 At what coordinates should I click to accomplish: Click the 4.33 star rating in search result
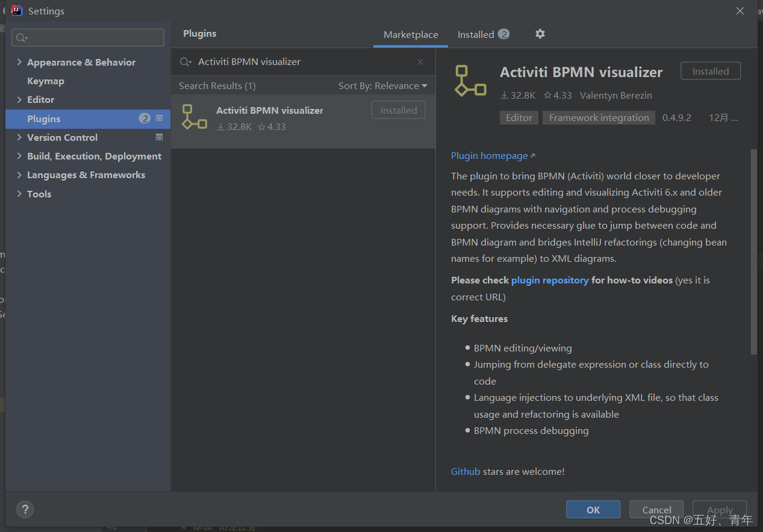pyautogui.click(x=272, y=126)
